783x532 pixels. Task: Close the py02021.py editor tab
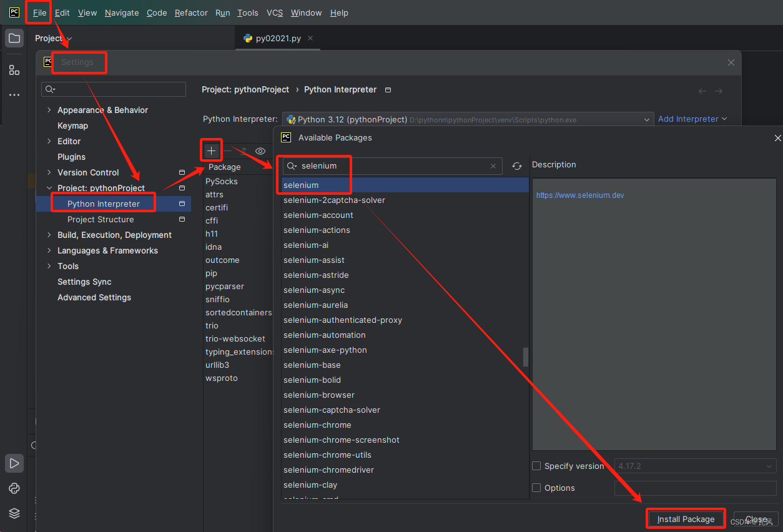pyautogui.click(x=310, y=38)
